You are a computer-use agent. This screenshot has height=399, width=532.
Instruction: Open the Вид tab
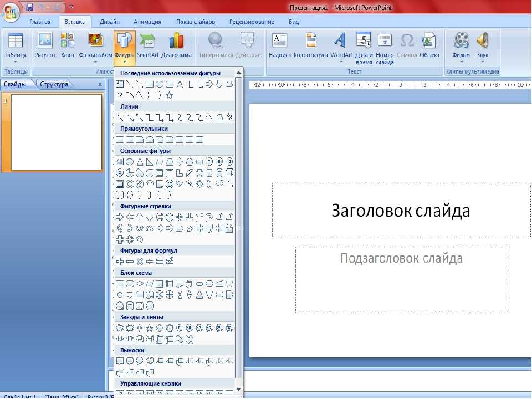click(x=294, y=22)
